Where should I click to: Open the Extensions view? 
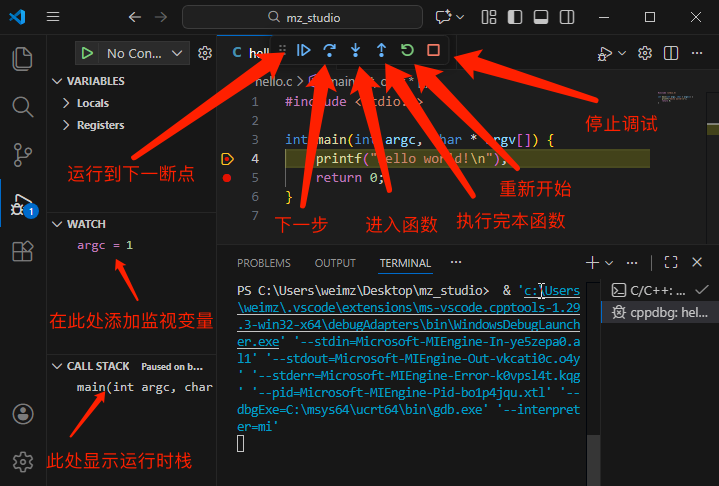(x=22, y=251)
